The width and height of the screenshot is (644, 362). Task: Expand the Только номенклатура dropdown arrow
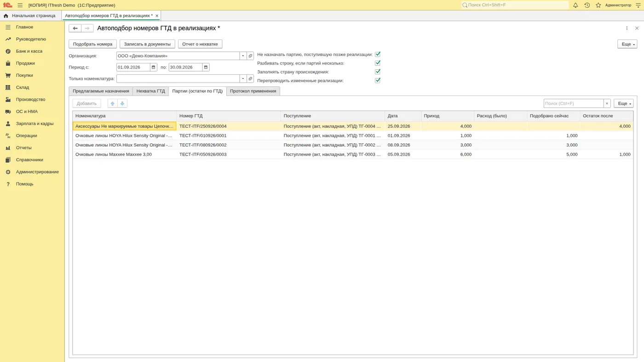coord(243,79)
